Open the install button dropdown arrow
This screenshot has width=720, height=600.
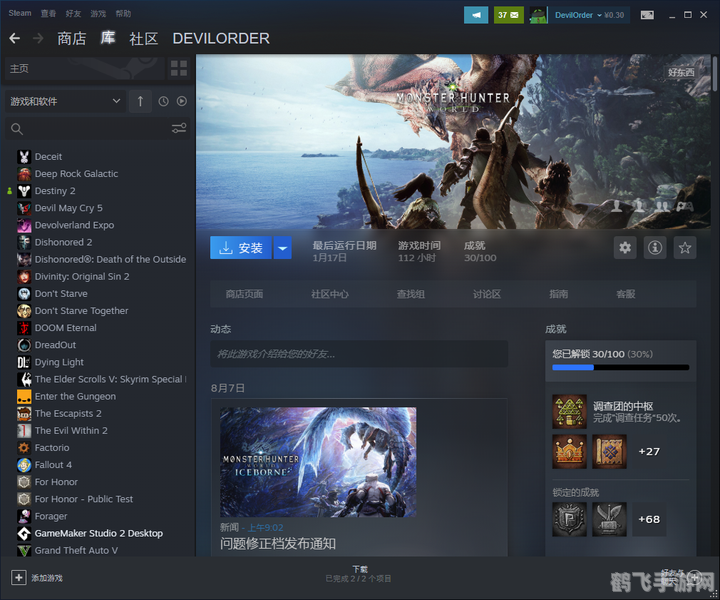[282, 248]
